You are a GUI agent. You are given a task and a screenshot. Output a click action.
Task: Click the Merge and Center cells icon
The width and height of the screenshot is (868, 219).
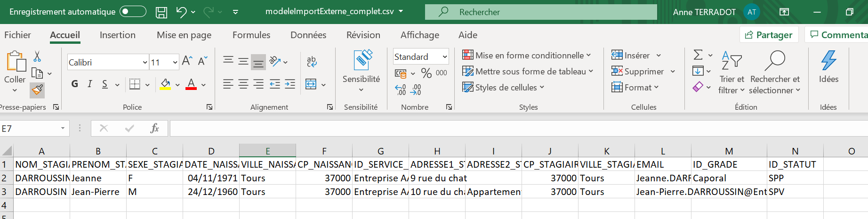(311, 84)
